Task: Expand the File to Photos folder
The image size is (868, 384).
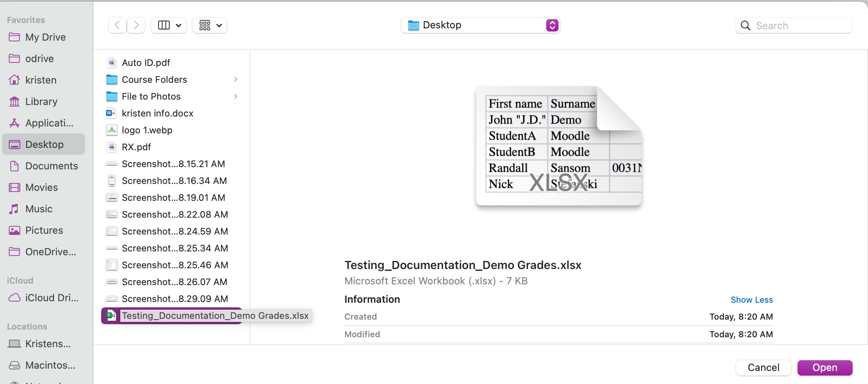Action: click(236, 96)
